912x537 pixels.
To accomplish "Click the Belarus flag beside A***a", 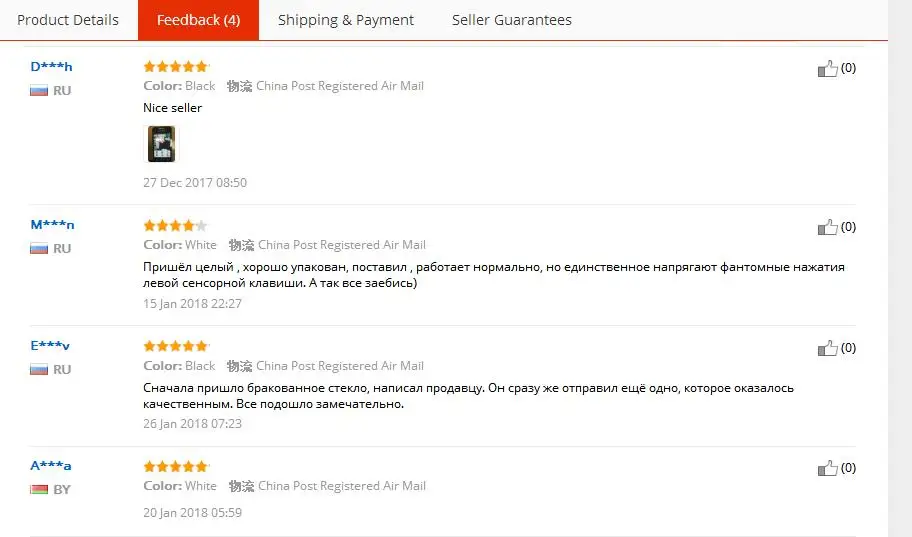I will [39, 489].
